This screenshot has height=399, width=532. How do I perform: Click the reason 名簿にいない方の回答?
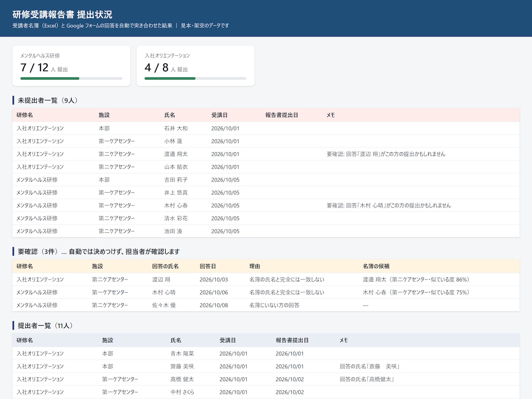coord(274,305)
